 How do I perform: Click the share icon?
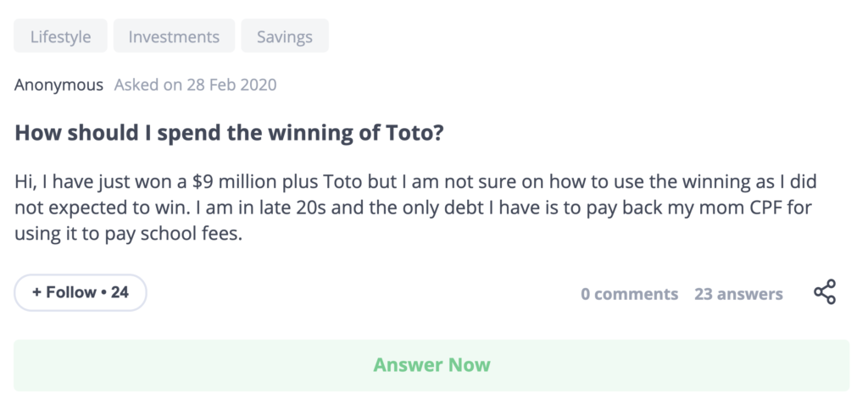[x=824, y=292]
